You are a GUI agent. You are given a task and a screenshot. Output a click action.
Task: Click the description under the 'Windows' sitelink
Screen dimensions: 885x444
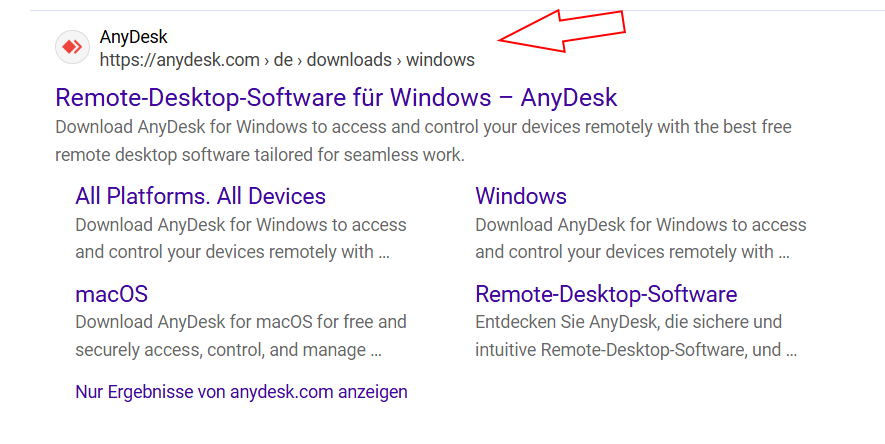click(x=640, y=238)
